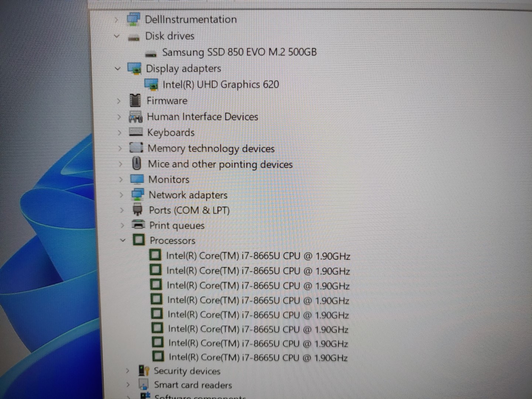The width and height of the screenshot is (532, 399).
Task: Select the Keyboards label
Action: (171, 133)
